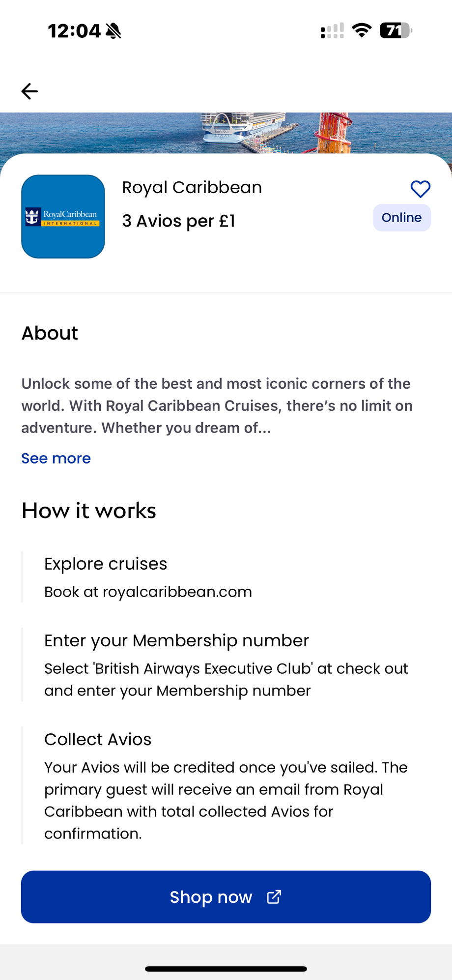Tap the Royal Caribbean title text
The image size is (452, 980).
(192, 188)
